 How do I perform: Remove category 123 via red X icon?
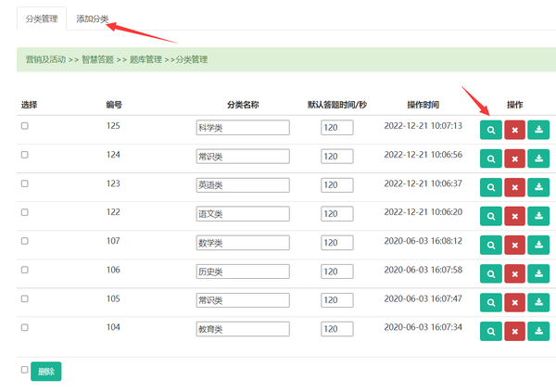click(x=514, y=187)
